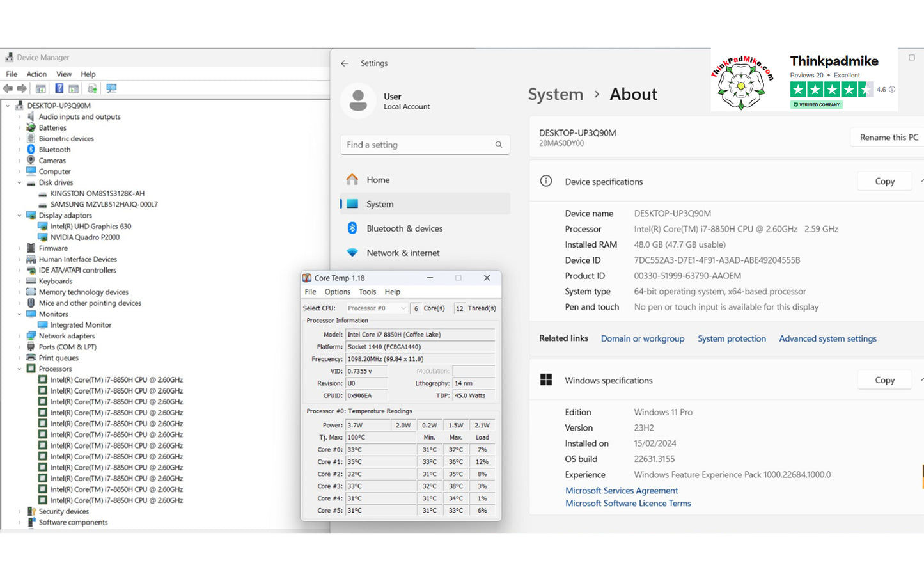Screen dimensions: 924x581
Task: Collapse the Disk drives category arrow
Action: tap(19, 182)
